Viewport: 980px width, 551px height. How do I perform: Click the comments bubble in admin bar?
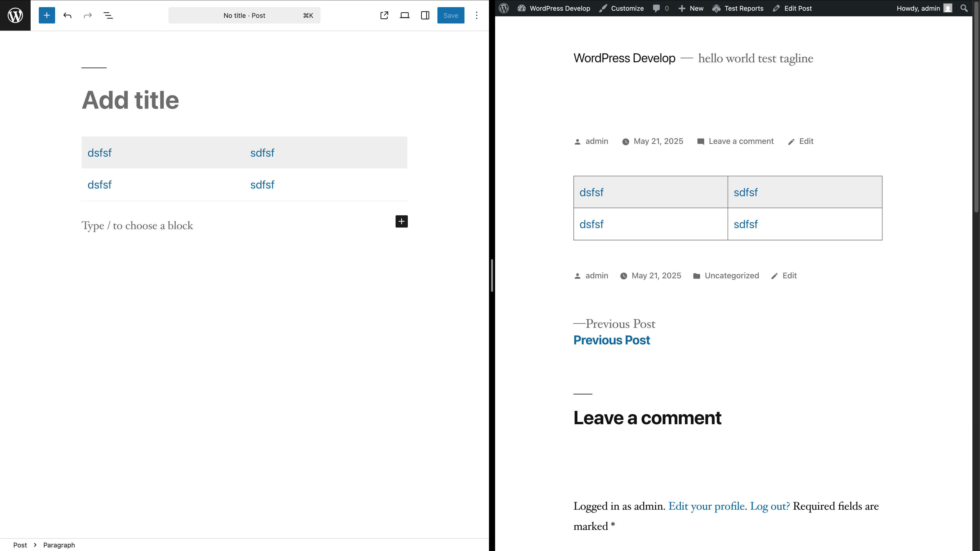(660, 8)
